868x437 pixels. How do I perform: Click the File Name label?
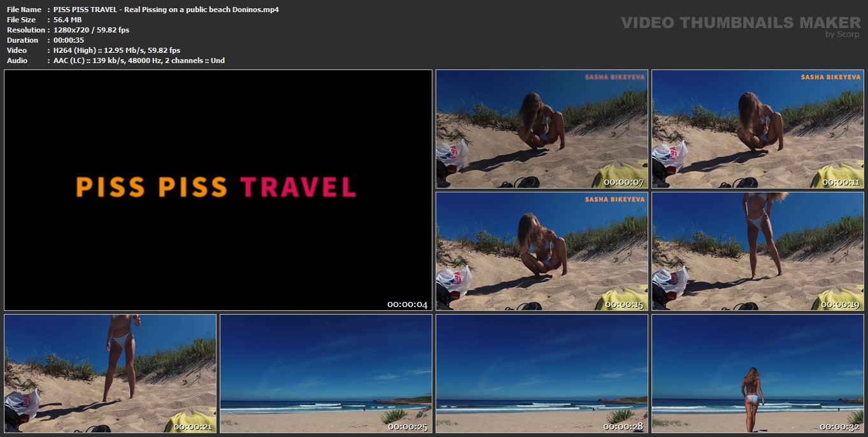point(24,10)
